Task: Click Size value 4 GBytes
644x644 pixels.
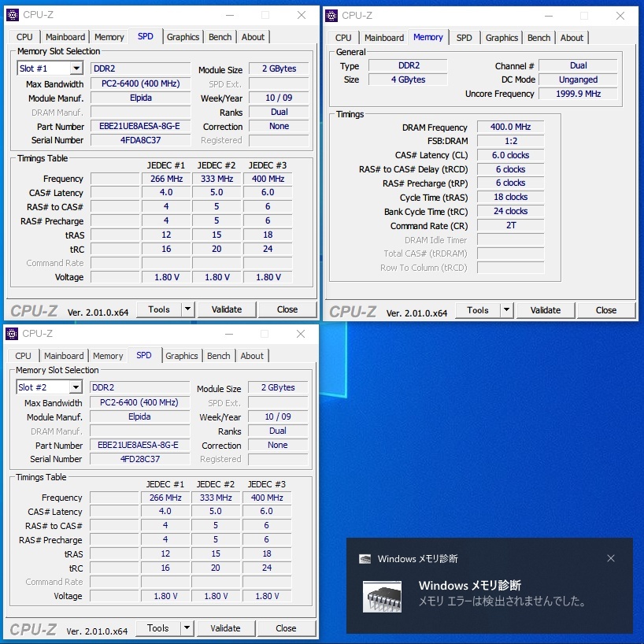Action: (408, 80)
